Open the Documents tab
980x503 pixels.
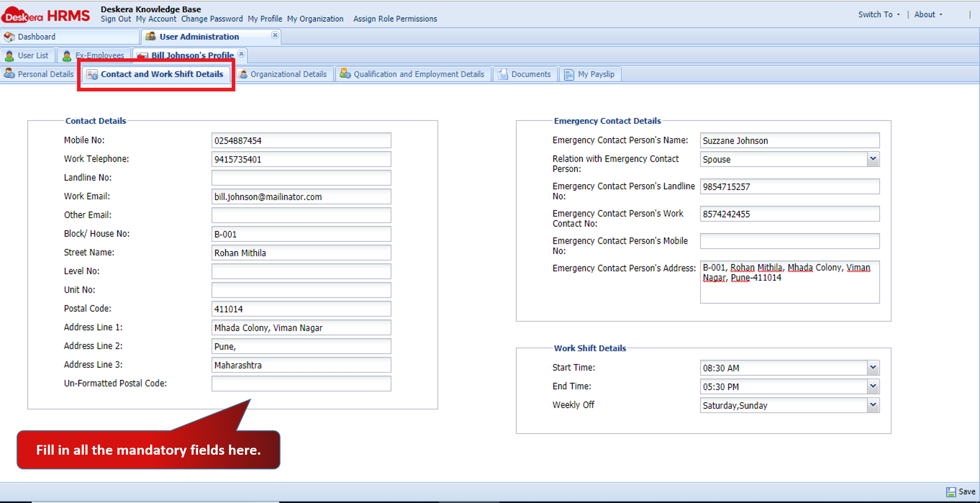(525, 74)
